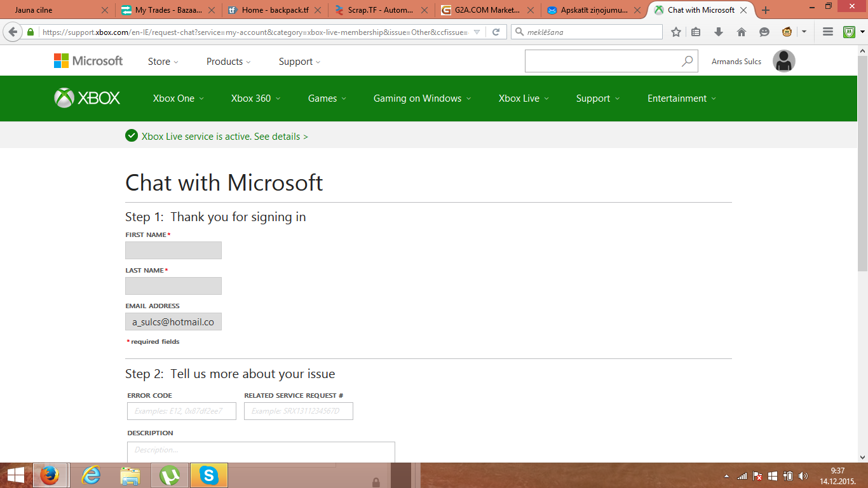The width and height of the screenshot is (868, 488).
Task: Click the green checkmark service status icon
Action: (x=132, y=135)
